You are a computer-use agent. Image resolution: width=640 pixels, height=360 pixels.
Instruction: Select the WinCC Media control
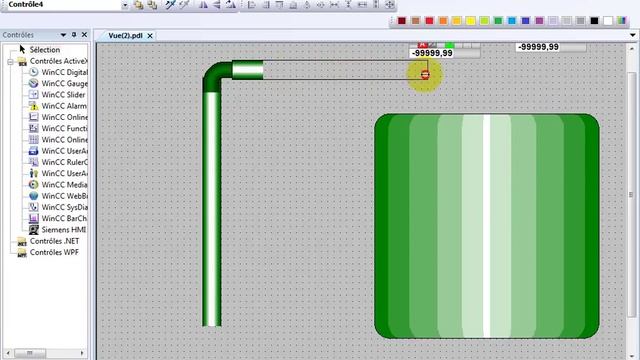click(58, 184)
